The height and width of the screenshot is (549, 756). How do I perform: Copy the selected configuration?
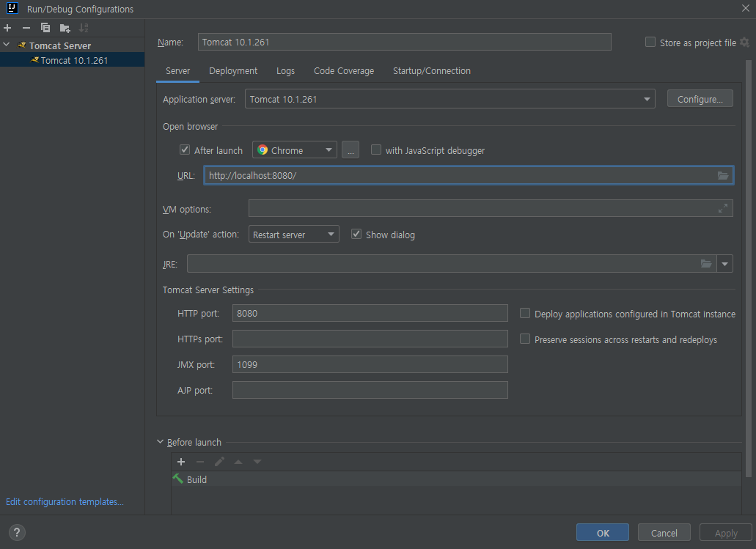coord(45,28)
